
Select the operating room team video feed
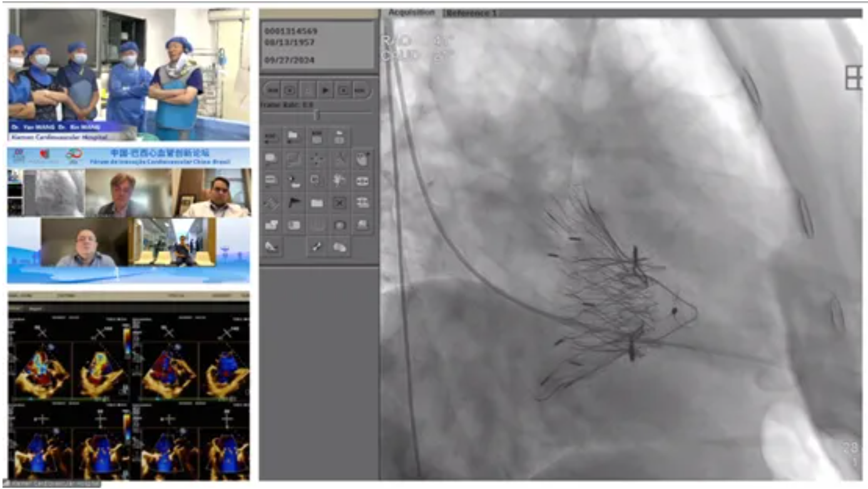click(128, 74)
